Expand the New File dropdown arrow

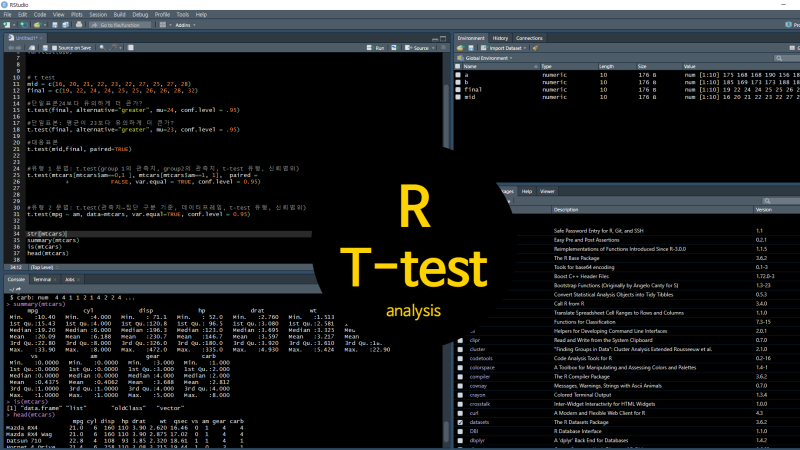(14, 25)
